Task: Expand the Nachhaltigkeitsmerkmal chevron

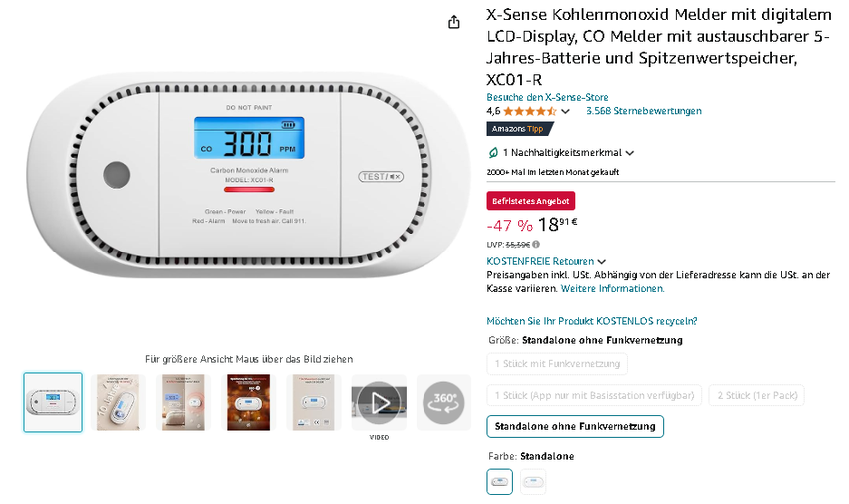Action: click(x=629, y=153)
